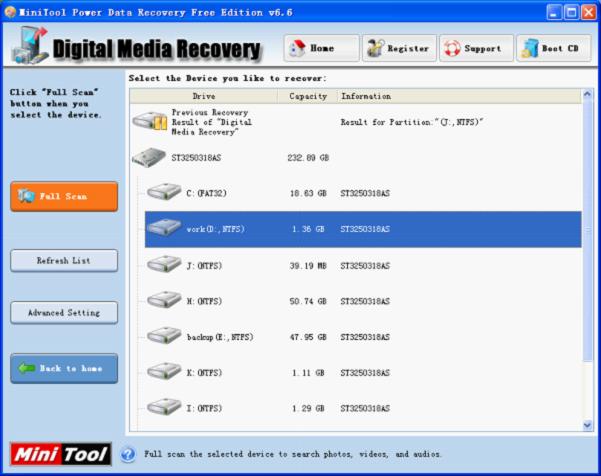Click the help question mark icon
The height and width of the screenshot is (476, 601).
pos(128,455)
